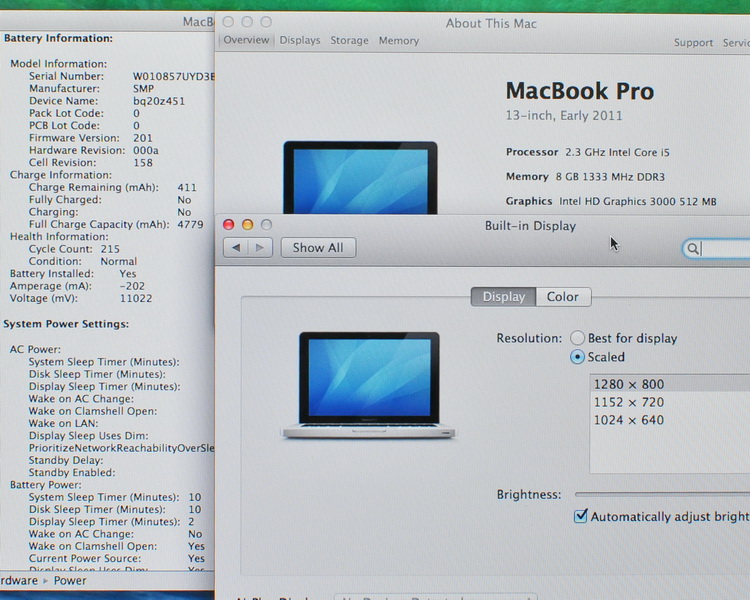
Task: Click the MacBook Pro image in About This Mac
Action: coord(360,178)
